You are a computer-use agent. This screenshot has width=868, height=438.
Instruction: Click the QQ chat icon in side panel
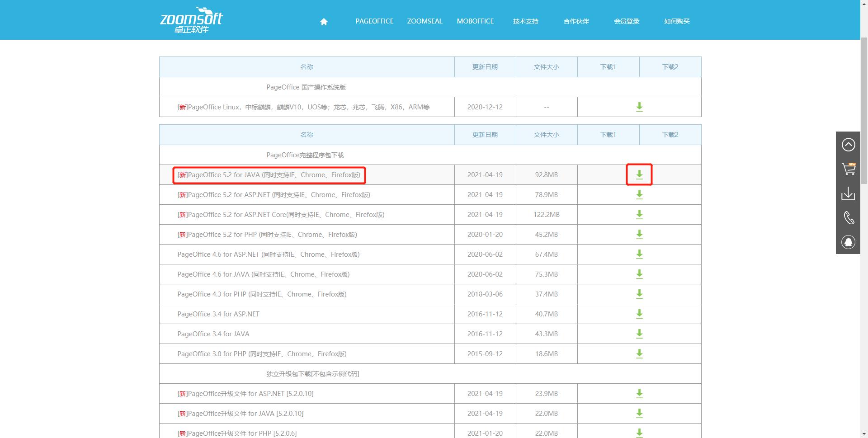[x=848, y=242]
